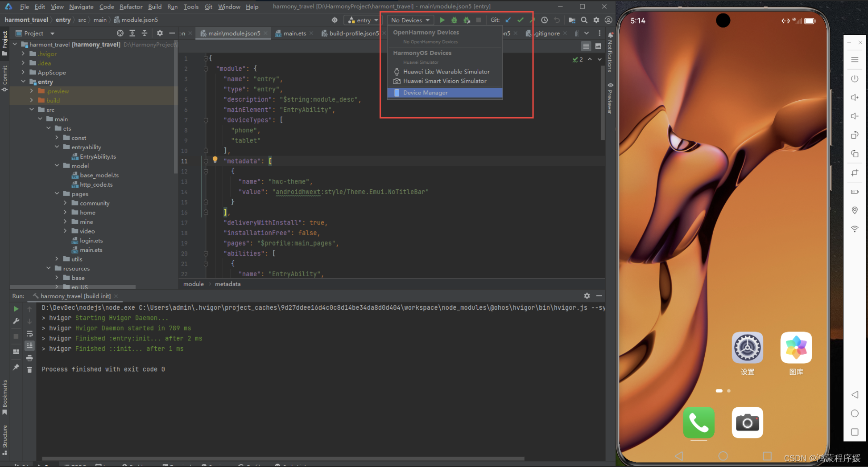Open the No Devices dropdown
868x467 pixels.
(x=410, y=20)
